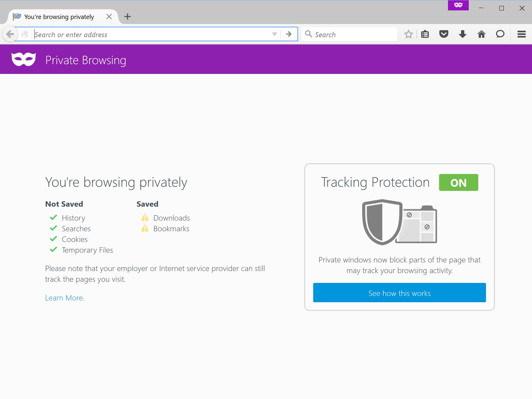Select the You're browsing privately tab
532x399 pixels.
58,17
